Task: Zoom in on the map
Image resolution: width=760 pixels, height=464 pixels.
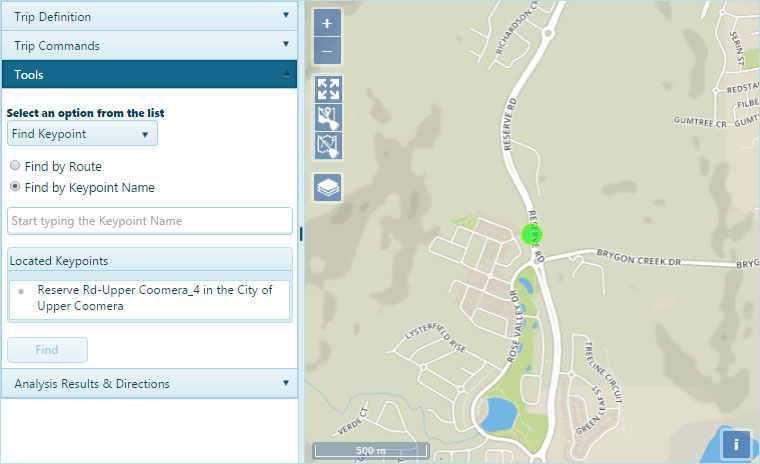Action: [x=327, y=24]
